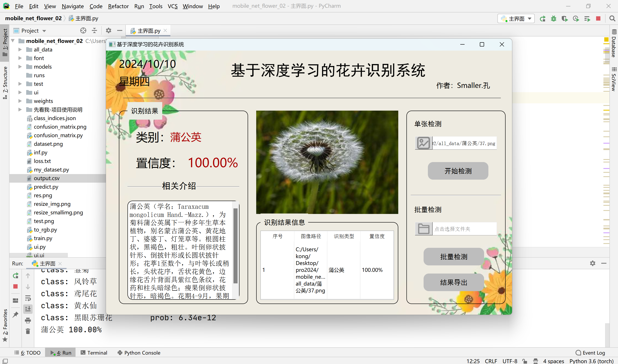Toggle soft-wrap in Run console
This screenshot has width=618, height=364.
[28, 298]
